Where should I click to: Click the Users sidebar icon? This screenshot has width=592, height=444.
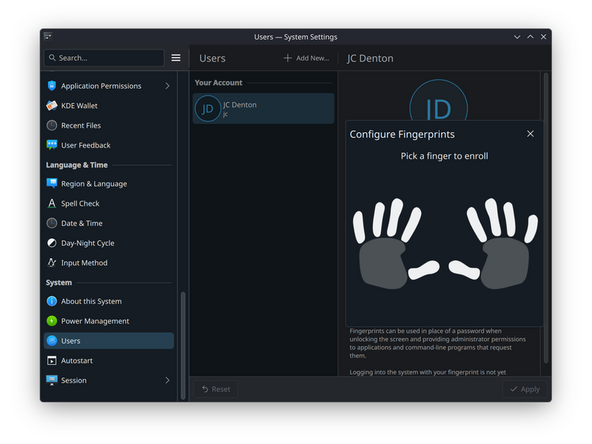pyautogui.click(x=52, y=341)
